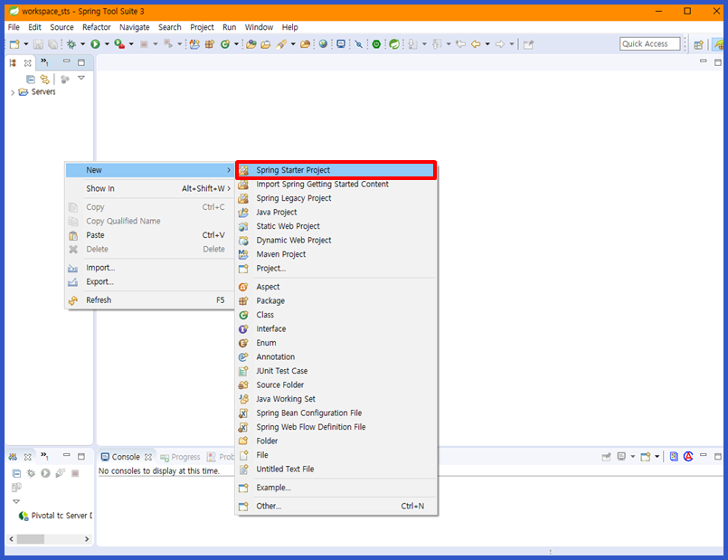This screenshot has width=728, height=560.
Task: Click the Annotation item icon
Action: pos(243,356)
